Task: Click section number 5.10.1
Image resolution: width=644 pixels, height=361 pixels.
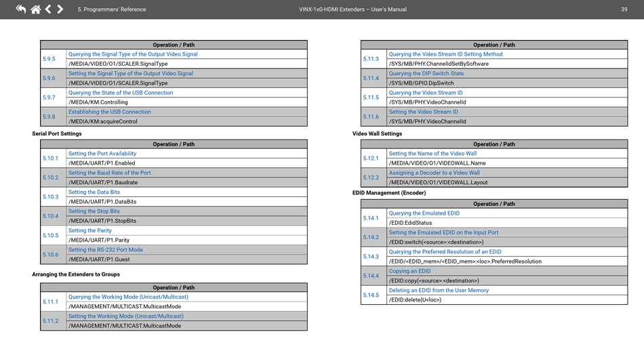Action: click(x=51, y=158)
